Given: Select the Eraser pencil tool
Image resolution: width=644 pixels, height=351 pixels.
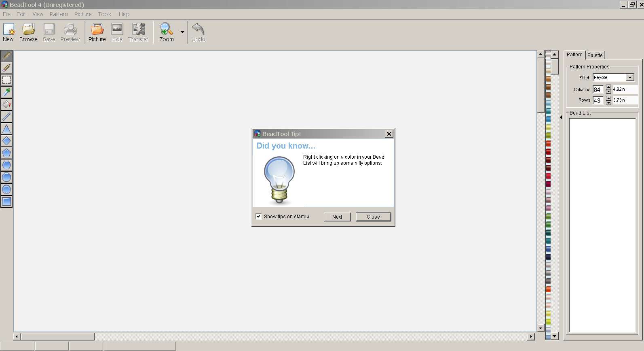Looking at the screenshot, I should (6, 68).
